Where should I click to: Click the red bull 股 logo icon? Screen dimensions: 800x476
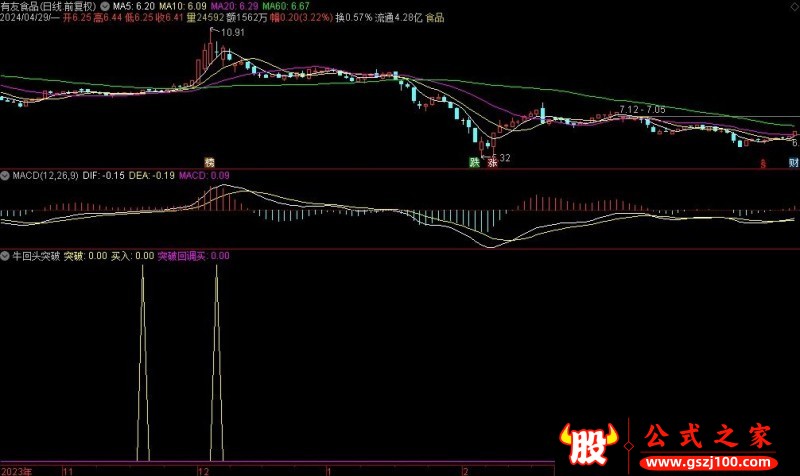point(588,445)
